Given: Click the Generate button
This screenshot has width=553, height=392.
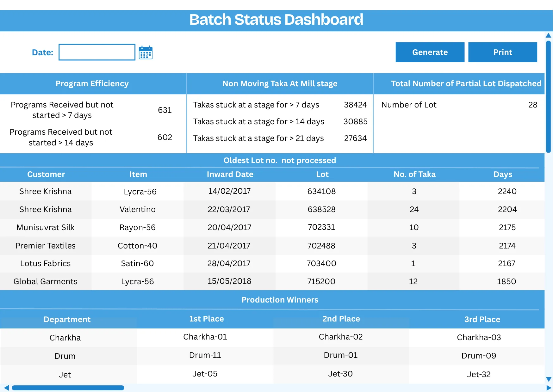Looking at the screenshot, I should [x=430, y=52].
